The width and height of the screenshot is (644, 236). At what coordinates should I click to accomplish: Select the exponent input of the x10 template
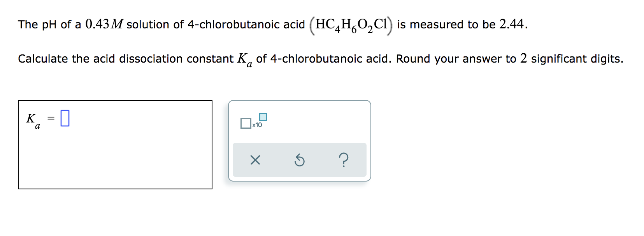[x=264, y=116]
